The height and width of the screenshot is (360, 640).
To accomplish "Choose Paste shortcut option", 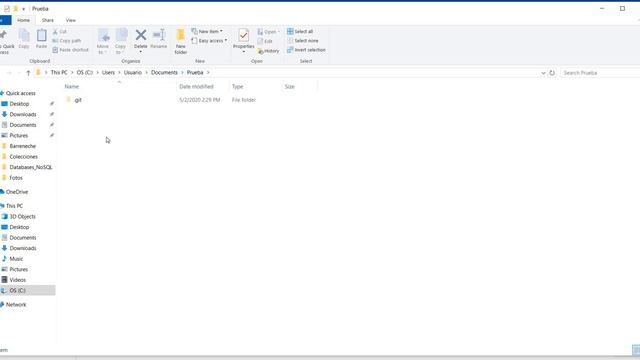I will pyautogui.click(x=71, y=50).
